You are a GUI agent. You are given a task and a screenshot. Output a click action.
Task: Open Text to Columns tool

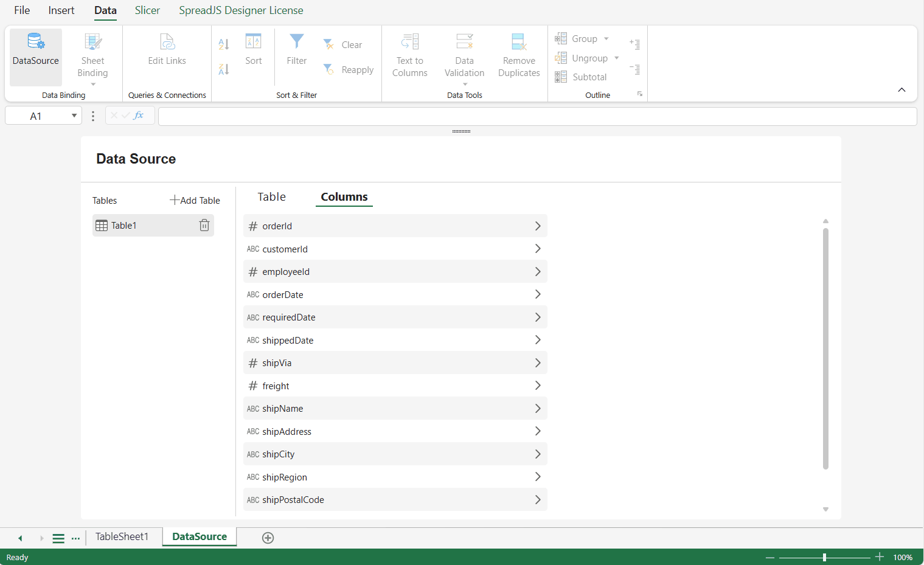(410, 56)
